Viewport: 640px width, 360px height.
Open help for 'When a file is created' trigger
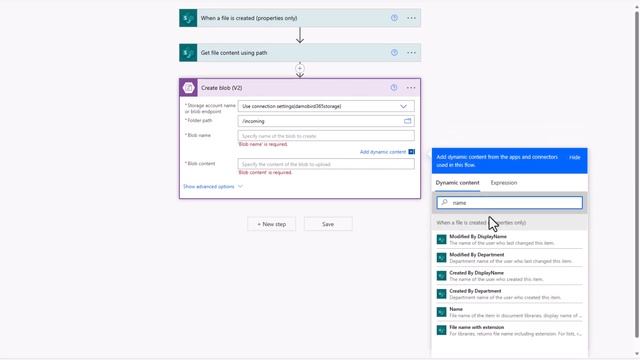[x=394, y=18]
